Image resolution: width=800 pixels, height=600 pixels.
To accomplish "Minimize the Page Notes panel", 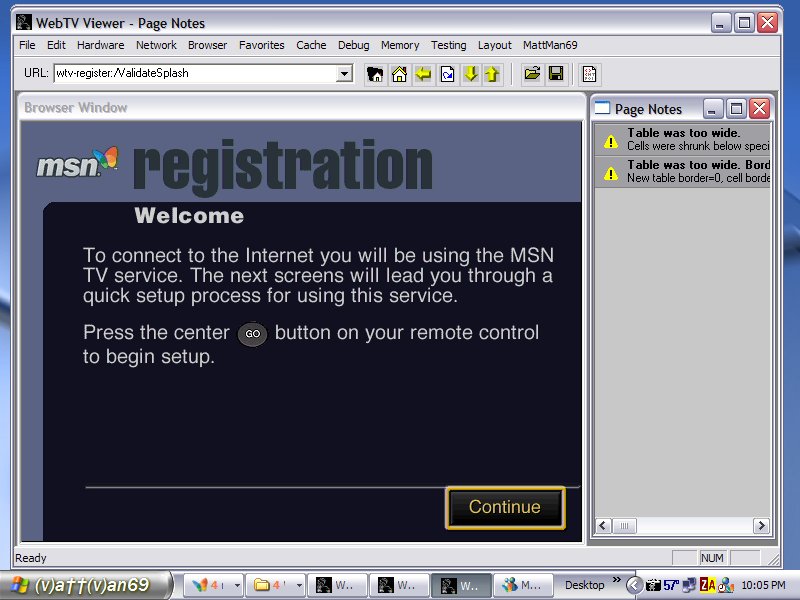I will (712, 109).
